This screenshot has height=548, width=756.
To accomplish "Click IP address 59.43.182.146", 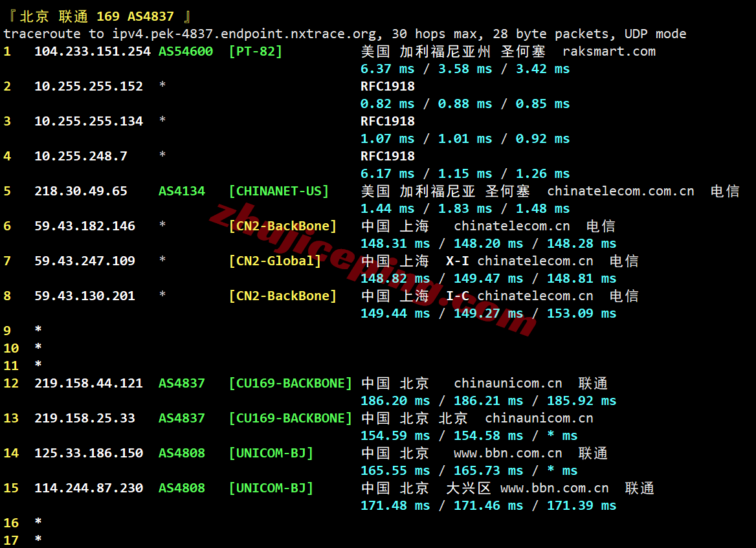I will coord(84,226).
